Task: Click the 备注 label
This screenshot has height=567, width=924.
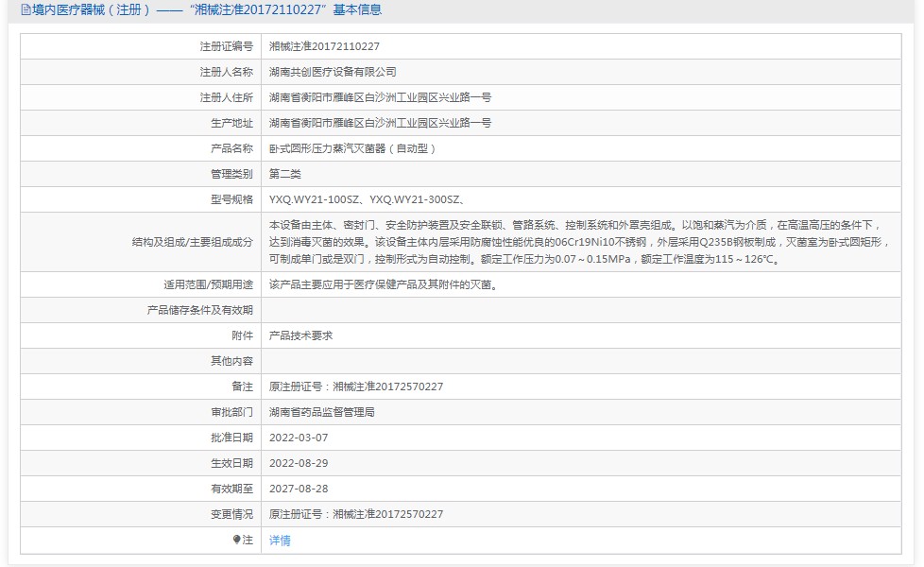Action: (242, 387)
